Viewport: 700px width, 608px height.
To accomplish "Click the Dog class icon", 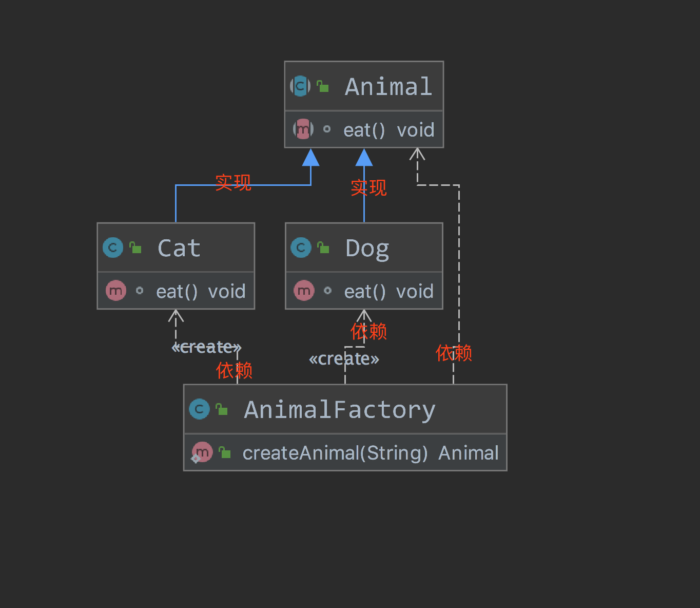I will click(301, 248).
